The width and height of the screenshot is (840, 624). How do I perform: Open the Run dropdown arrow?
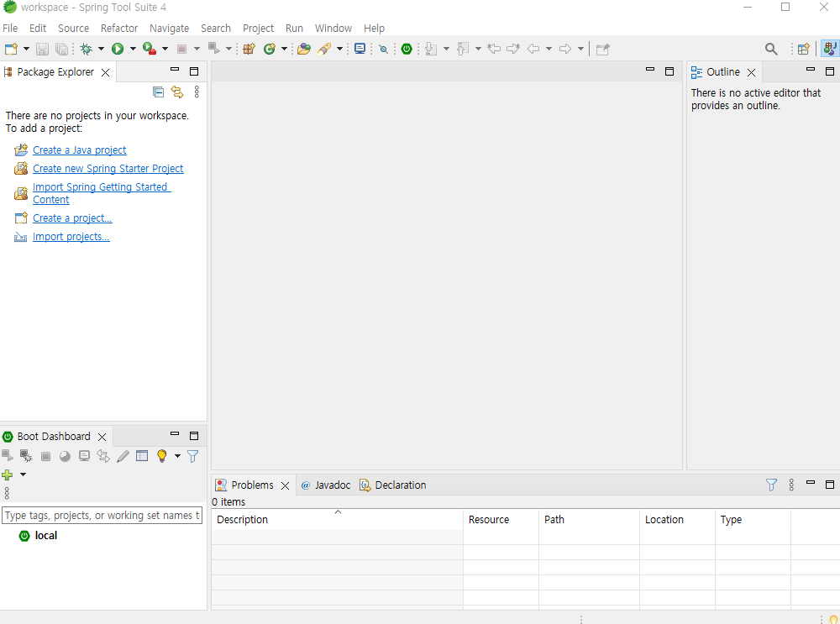coord(133,49)
